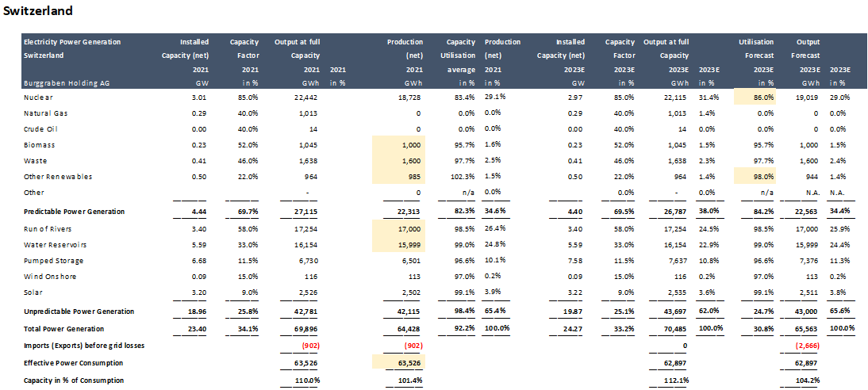This screenshot has width=868, height=390.
Task: Click the Capacity in % of Consumption label
Action: point(74,380)
